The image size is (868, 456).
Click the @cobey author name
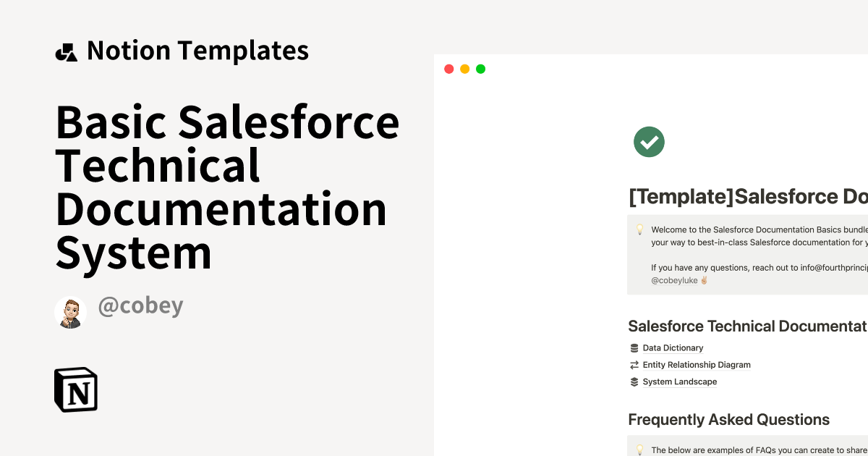click(140, 306)
